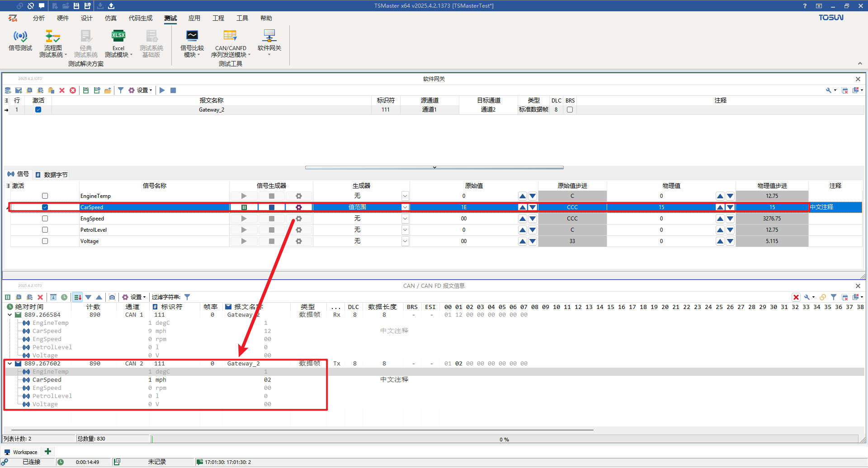Click the 已连接 connection status

coord(32,462)
